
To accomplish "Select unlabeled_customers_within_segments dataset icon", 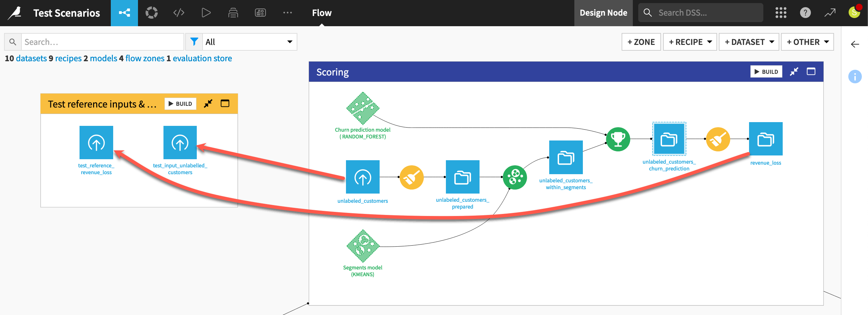I will [x=566, y=157].
